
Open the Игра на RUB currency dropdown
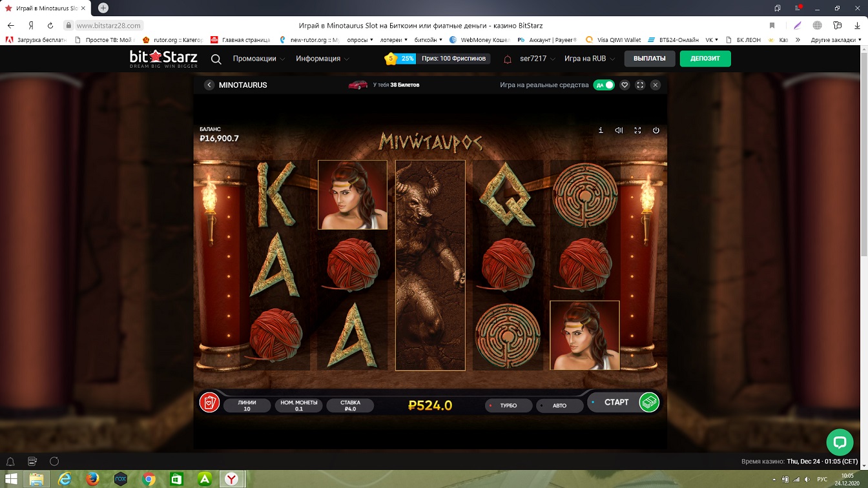point(589,59)
